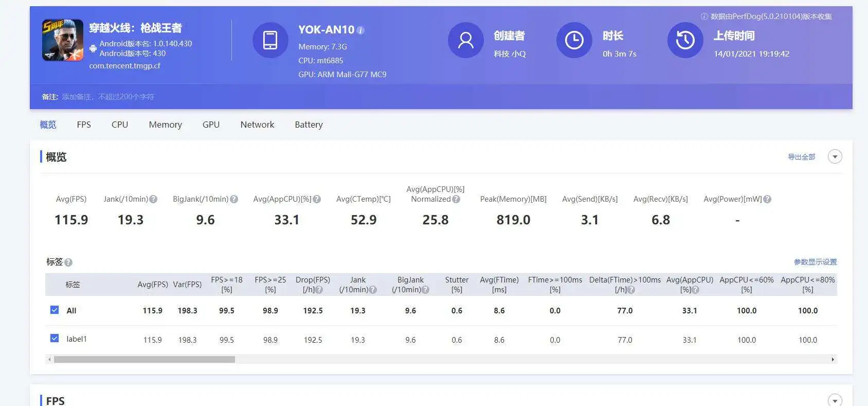Click the game app thumbnail icon
The height and width of the screenshot is (406, 868).
[63, 40]
